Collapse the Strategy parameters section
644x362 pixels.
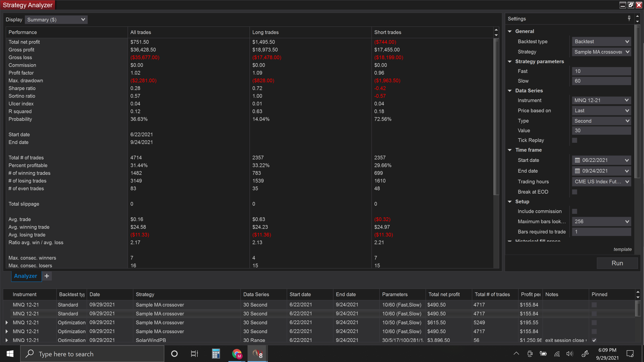click(510, 62)
